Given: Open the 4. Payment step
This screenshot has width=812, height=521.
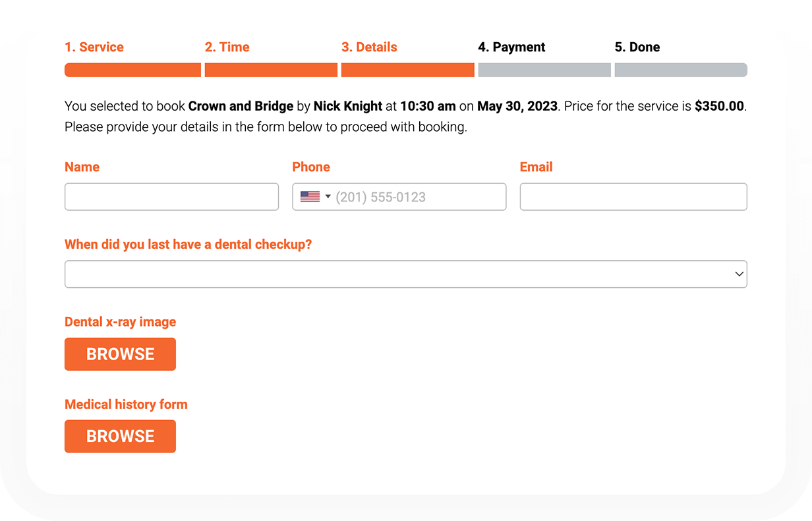Looking at the screenshot, I should point(512,47).
